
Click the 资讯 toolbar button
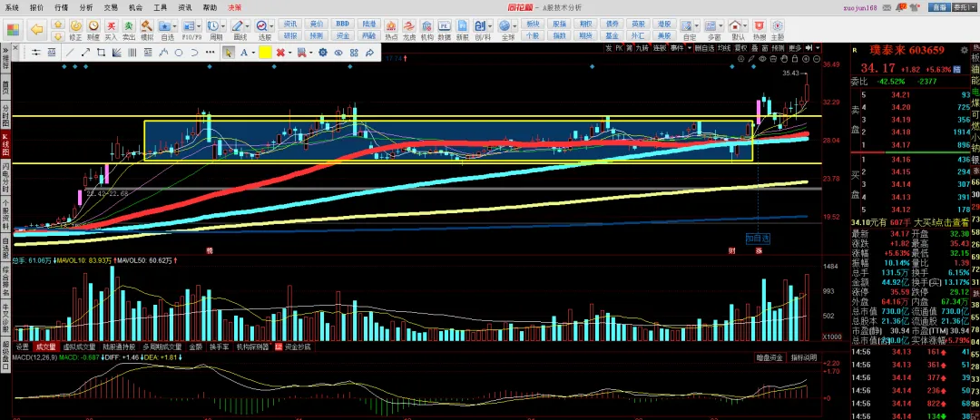[x=290, y=23]
